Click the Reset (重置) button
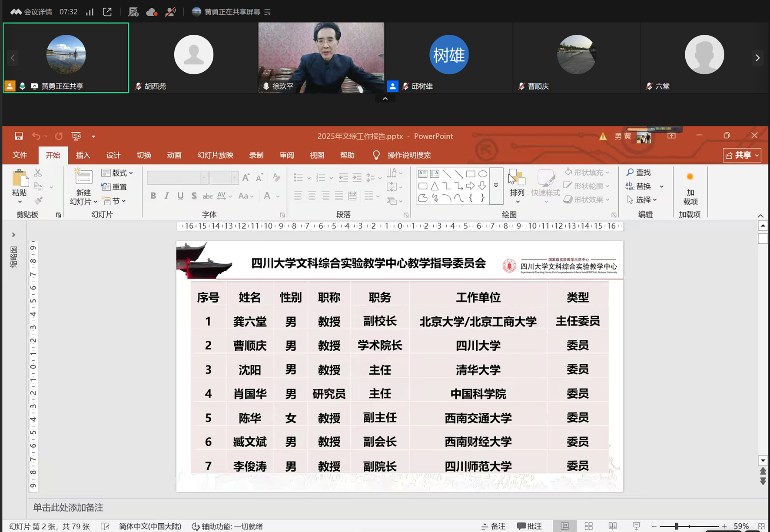The width and height of the screenshot is (770, 532). click(115, 187)
